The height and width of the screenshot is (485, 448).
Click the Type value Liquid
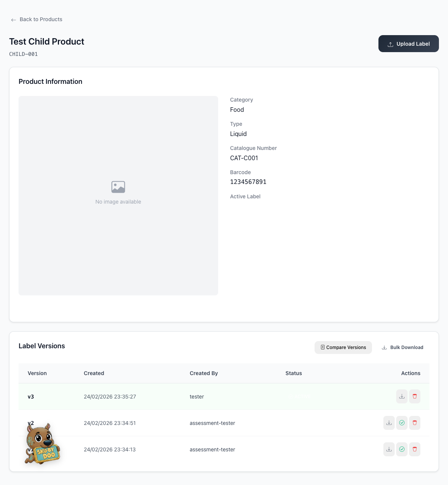[x=239, y=134]
